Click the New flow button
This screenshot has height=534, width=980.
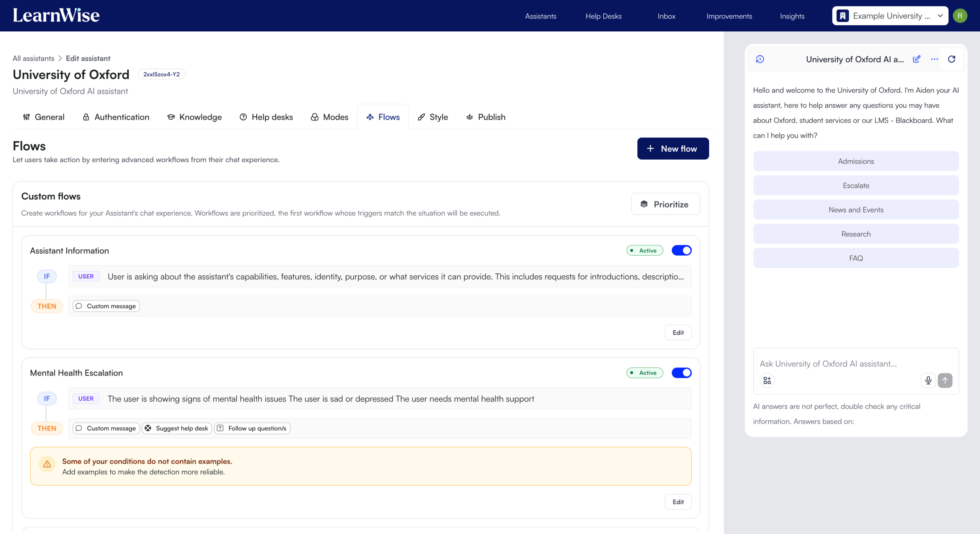[x=673, y=149]
